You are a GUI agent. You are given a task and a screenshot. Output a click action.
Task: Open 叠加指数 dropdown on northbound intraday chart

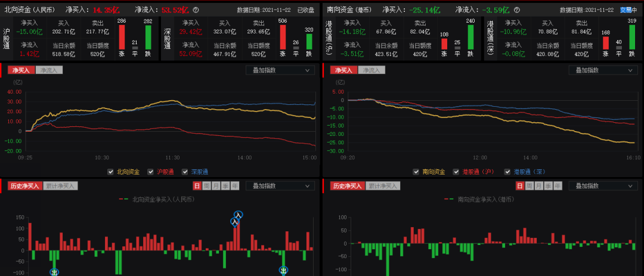coord(280,70)
